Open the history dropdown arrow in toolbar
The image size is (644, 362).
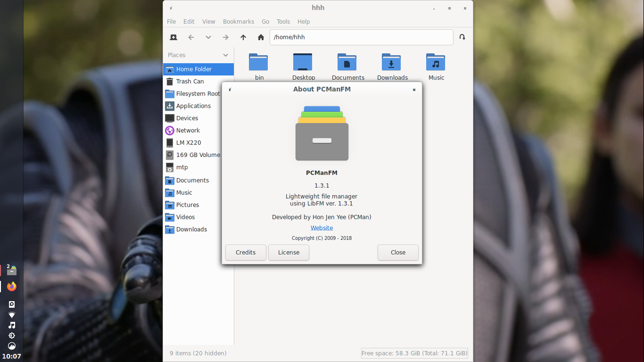208,37
